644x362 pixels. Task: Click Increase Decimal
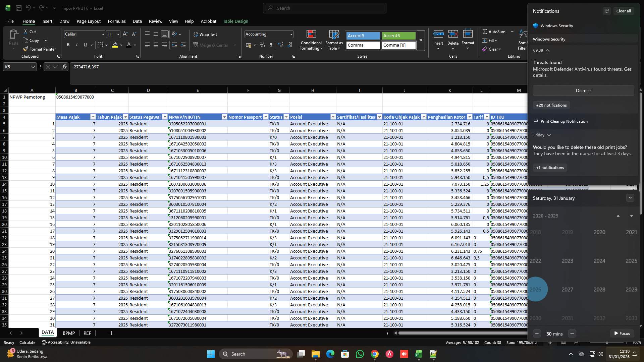[x=281, y=45]
